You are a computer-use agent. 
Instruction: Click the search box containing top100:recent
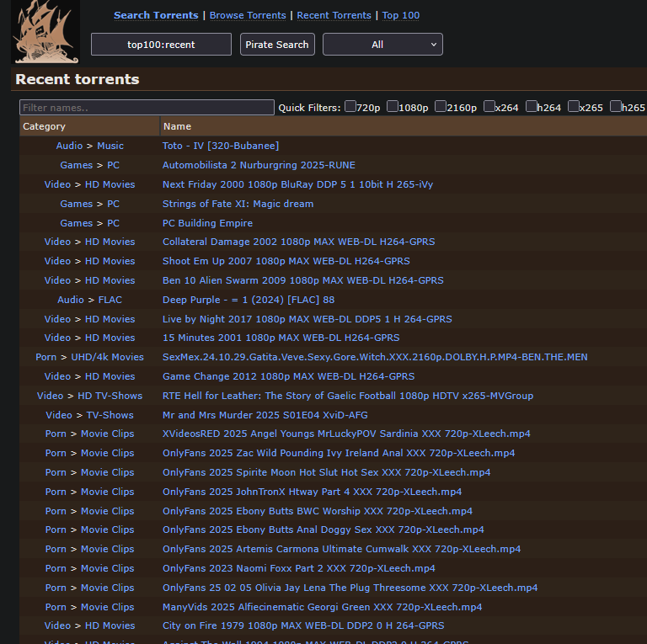point(161,45)
